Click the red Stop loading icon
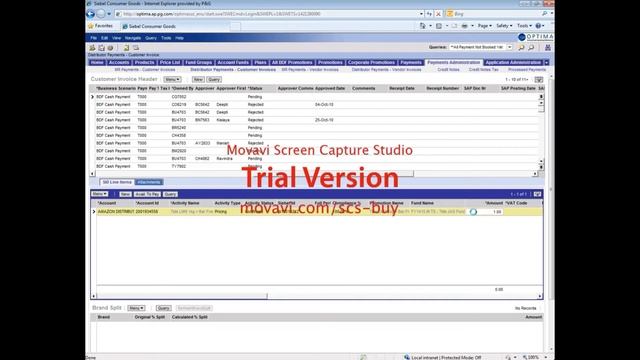The height and width of the screenshot is (360, 640). 438,14
